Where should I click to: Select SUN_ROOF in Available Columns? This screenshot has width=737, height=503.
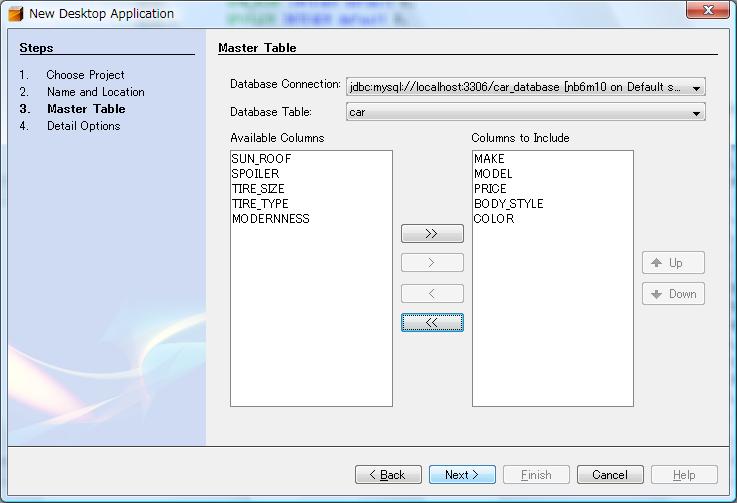click(261, 159)
